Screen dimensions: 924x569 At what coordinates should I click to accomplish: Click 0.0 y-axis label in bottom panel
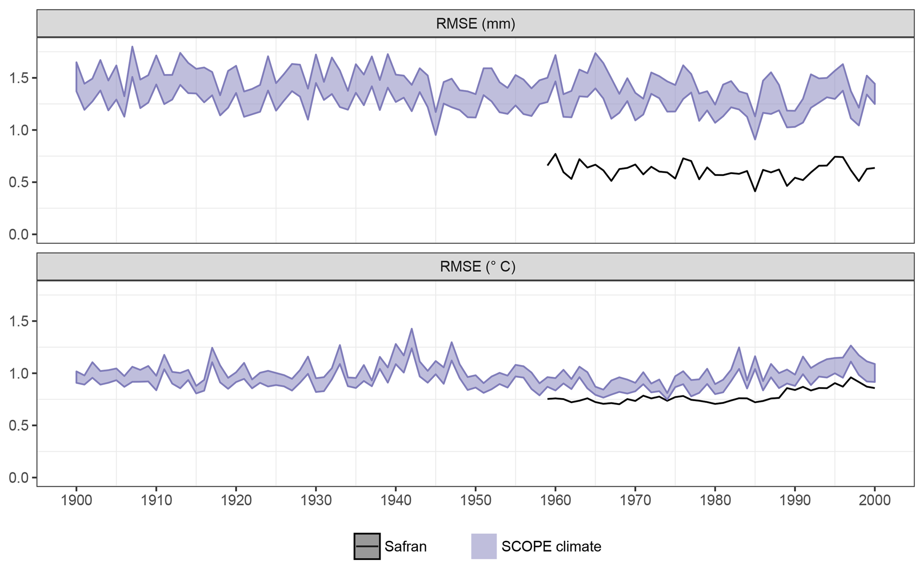(x=19, y=478)
